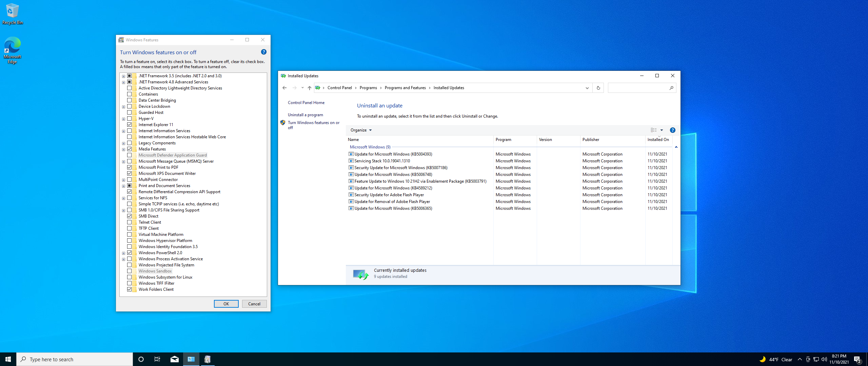Open the Organize dropdown menu

(x=361, y=130)
